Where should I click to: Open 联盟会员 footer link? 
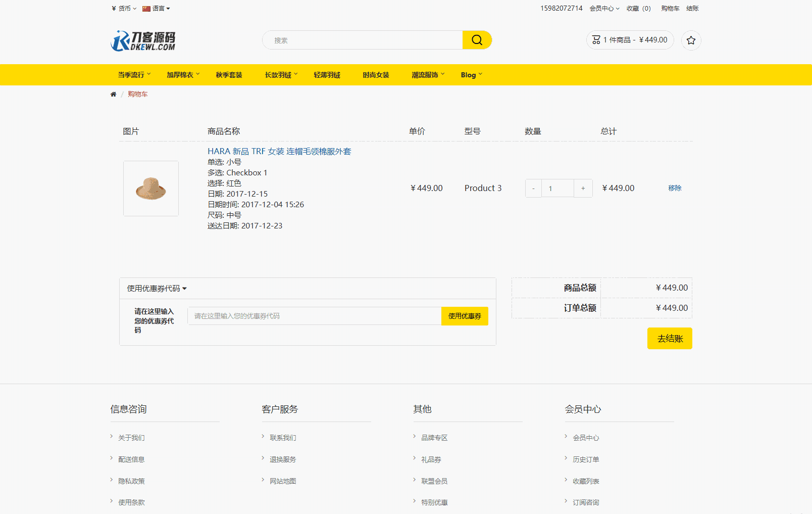[x=434, y=481]
